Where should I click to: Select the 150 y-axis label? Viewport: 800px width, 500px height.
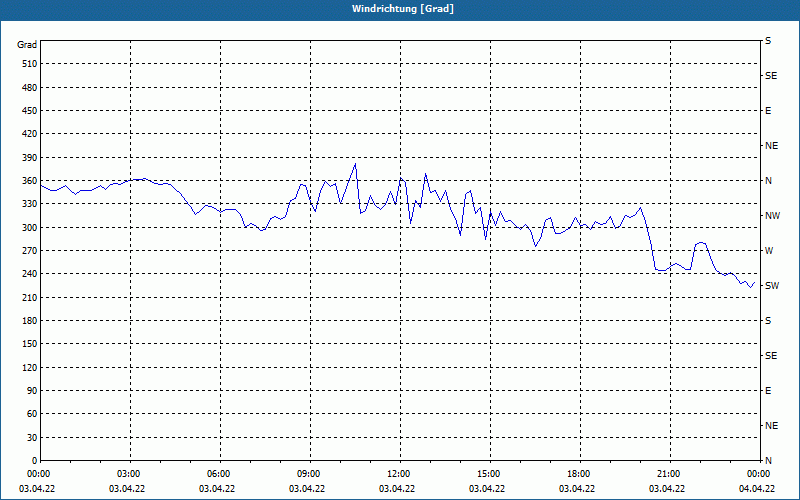click(x=30, y=344)
